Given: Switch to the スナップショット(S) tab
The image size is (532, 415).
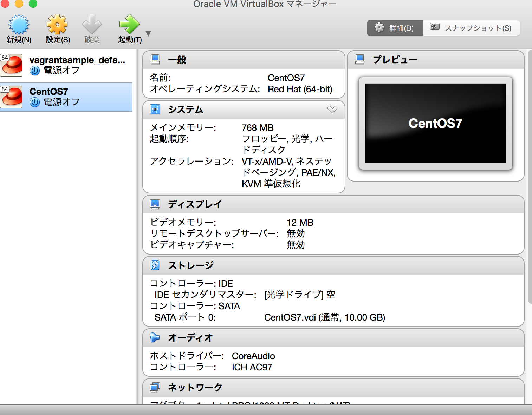Looking at the screenshot, I should 472,28.
